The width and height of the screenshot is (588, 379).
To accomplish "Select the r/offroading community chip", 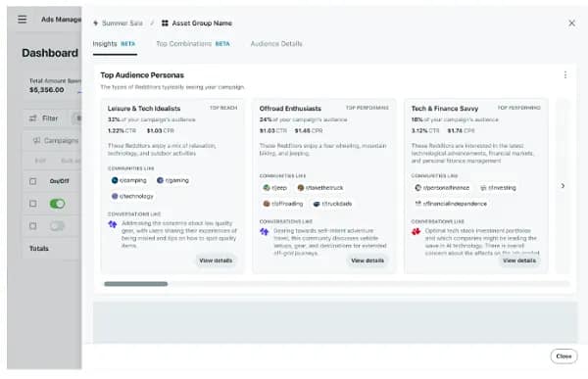I will 283,204.
